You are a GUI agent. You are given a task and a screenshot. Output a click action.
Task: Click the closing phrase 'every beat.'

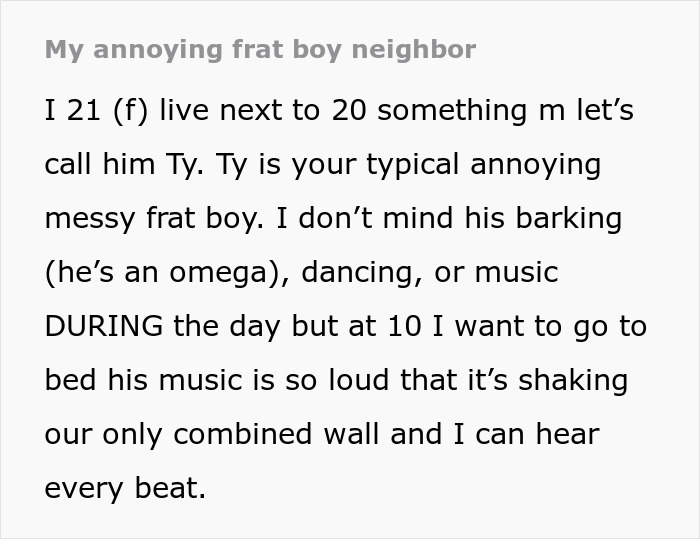[125, 488]
